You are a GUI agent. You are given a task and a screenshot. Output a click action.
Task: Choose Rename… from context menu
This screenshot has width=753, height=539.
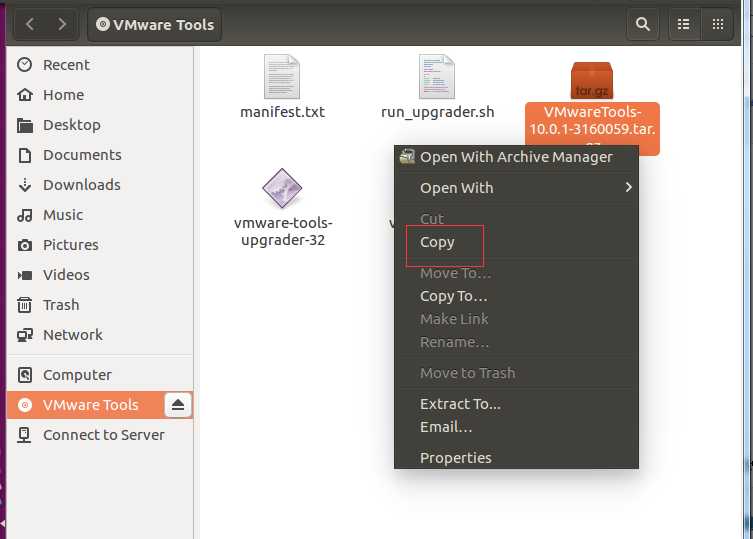(516, 342)
